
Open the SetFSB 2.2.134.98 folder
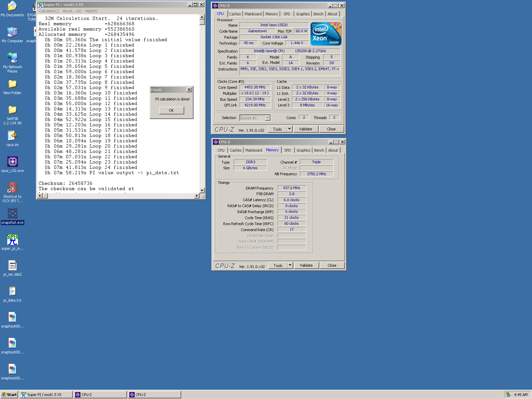pyautogui.click(x=12, y=115)
